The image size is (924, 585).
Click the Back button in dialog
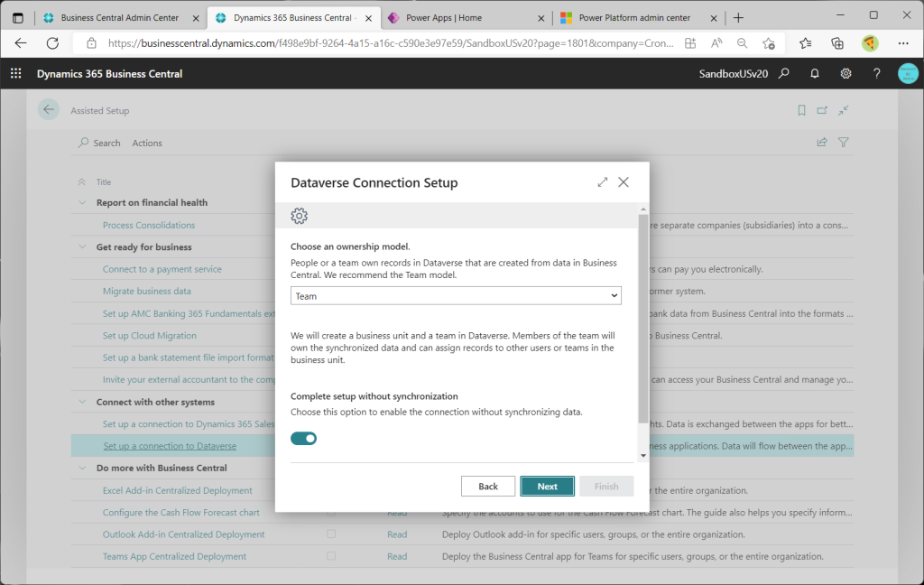[488, 486]
